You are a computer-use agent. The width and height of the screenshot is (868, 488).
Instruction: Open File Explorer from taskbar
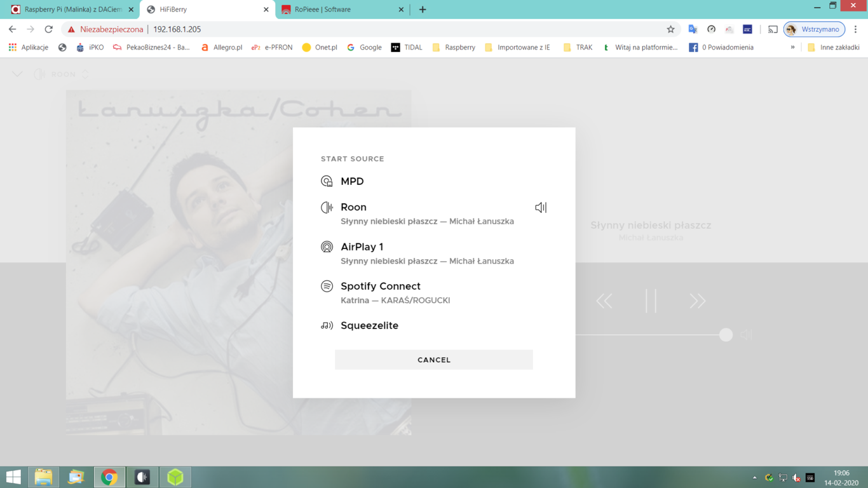click(x=43, y=477)
